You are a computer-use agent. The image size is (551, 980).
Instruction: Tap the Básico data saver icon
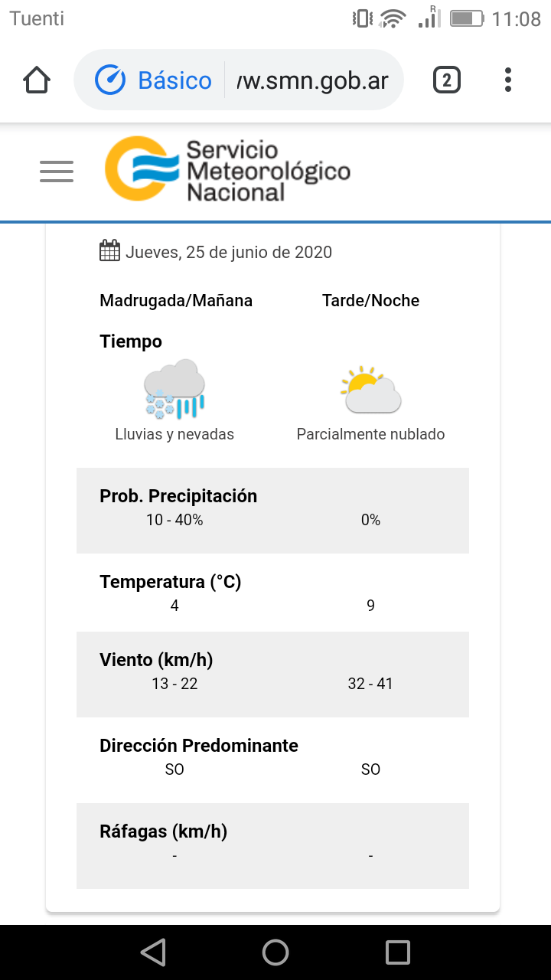tap(110, 80)
